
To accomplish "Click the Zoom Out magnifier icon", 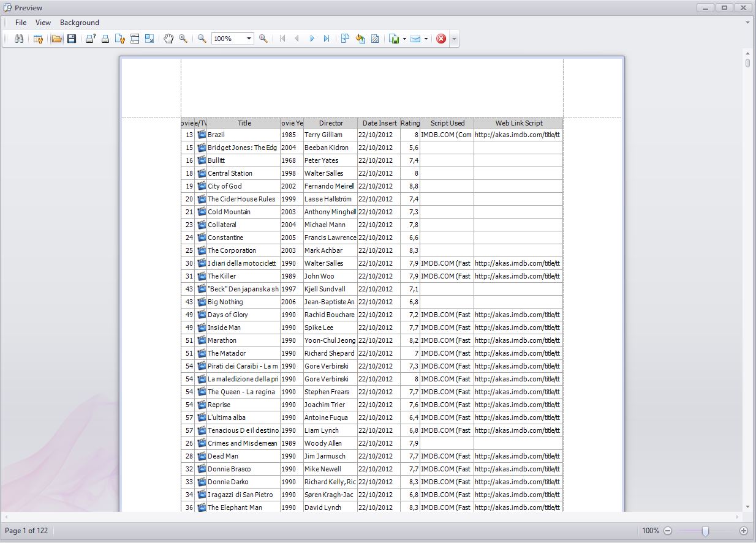I will [202, 39].
